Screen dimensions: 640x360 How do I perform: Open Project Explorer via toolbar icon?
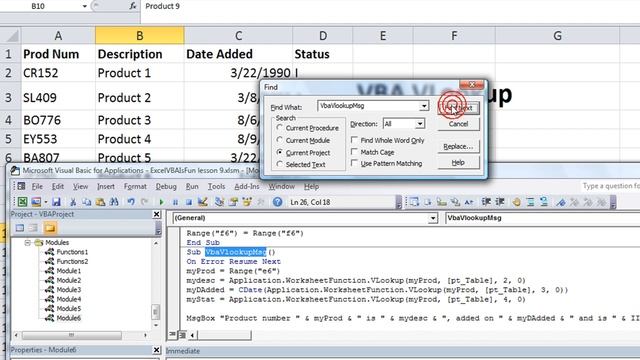pos(220,202)
